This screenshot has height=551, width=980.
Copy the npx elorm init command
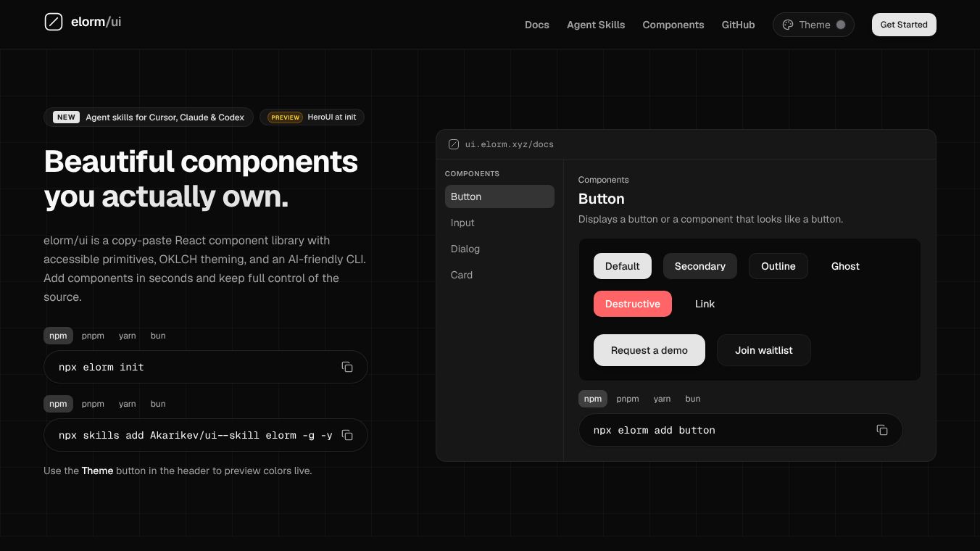[x=347, y=367]
